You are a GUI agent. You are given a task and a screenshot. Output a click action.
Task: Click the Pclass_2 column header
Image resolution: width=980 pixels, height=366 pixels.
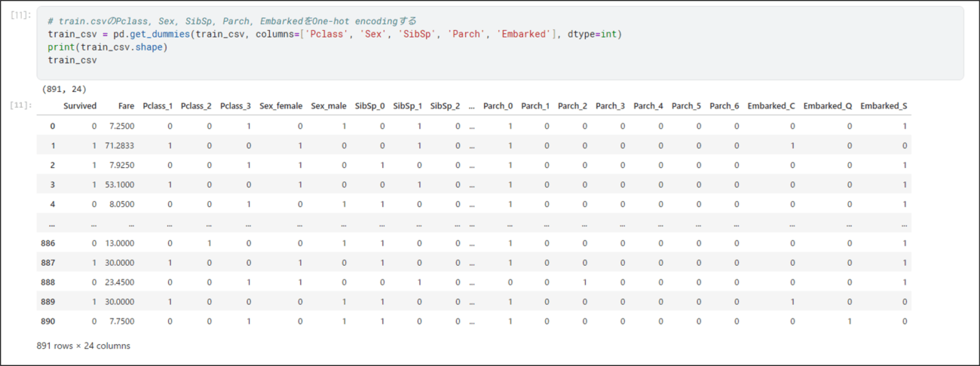[x=196, y=106]
